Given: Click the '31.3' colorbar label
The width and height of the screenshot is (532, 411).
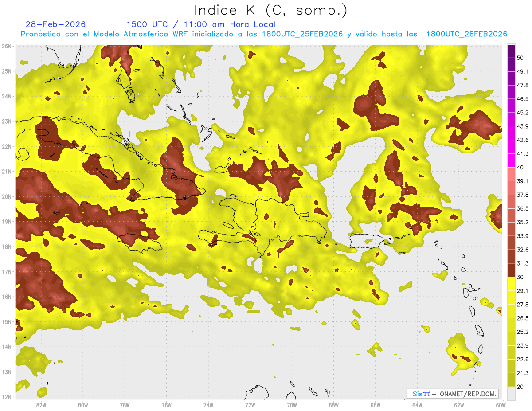Looking at the screenshot, I should [522, 263].
